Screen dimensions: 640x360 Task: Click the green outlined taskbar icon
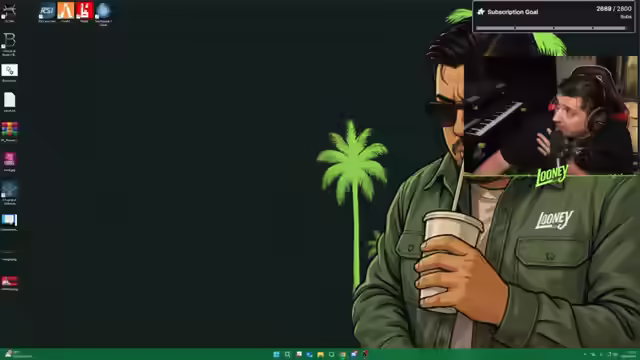tap(331, 354)
